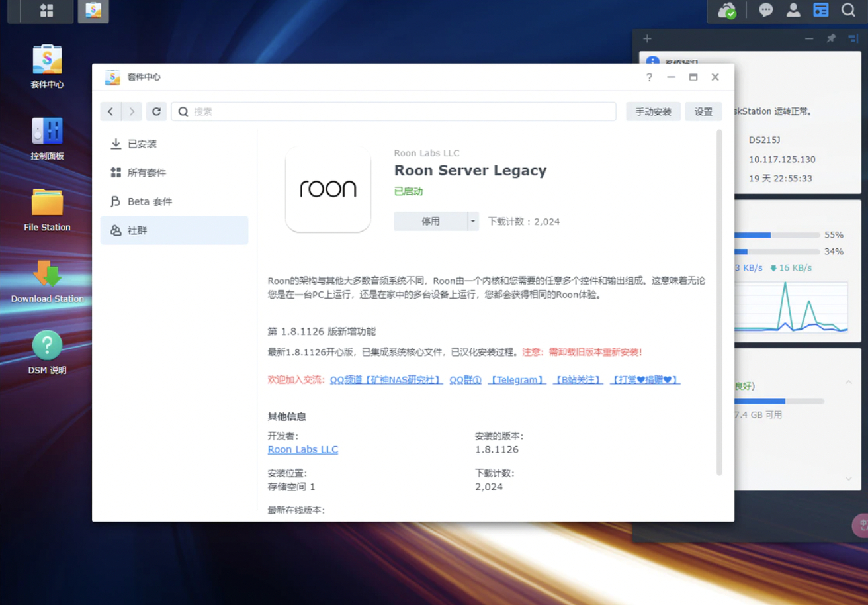Open the Roon Labs LLC developer link
The width and height of the screenshot is (868, 605).
(x=302, y=449)
